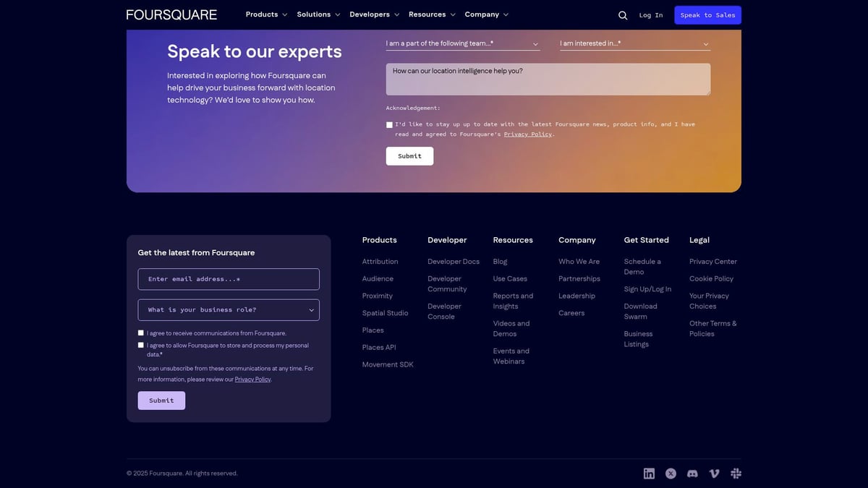Open the X social icon

671,474
